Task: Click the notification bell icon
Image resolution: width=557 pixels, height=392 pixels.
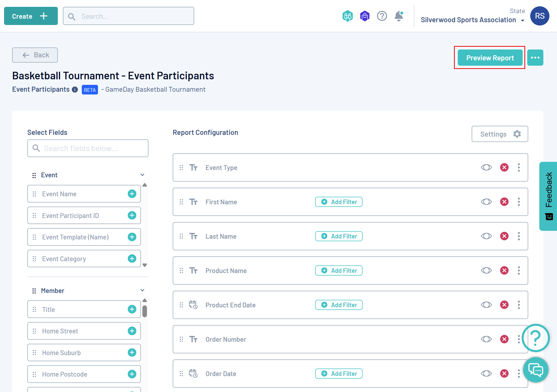Action: click(x=399, y=16)
